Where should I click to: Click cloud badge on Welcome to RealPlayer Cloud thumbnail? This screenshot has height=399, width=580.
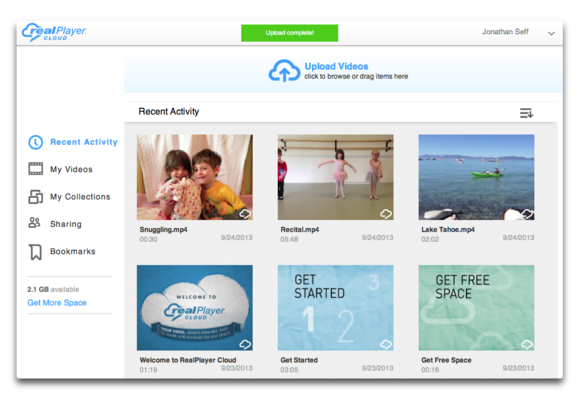click(x=245, y=344)
